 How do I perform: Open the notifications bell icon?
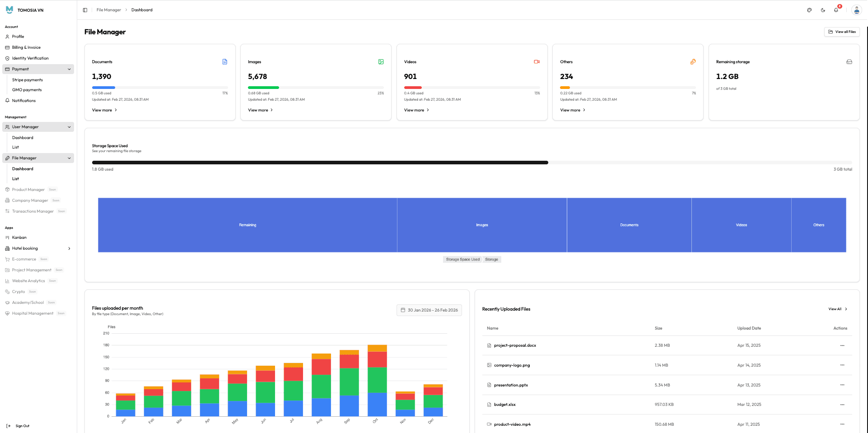pos(836,10)
